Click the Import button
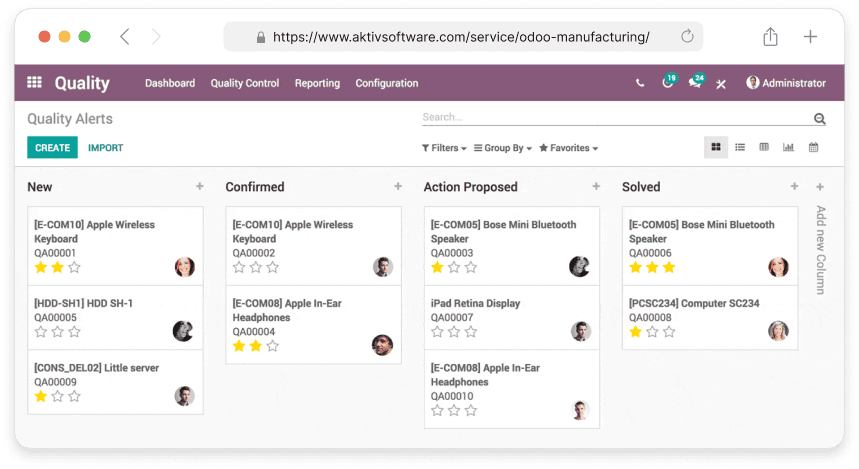The image size is (859, 469). click(105, 148)
